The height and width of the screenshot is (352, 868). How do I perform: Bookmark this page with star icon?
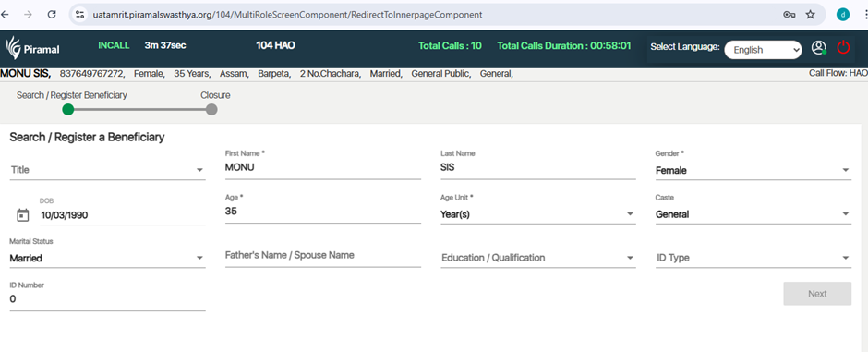tap(811, 15)
